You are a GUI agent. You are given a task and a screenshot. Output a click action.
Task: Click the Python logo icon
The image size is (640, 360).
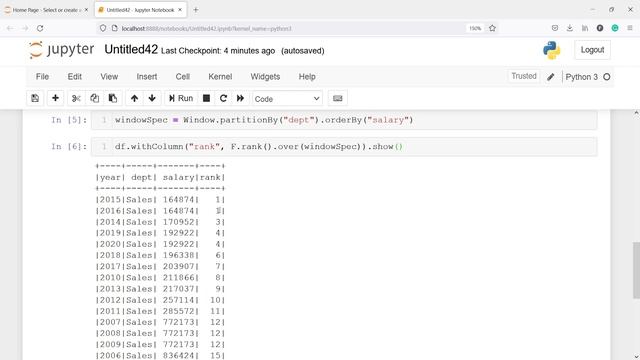coord(551,50)
